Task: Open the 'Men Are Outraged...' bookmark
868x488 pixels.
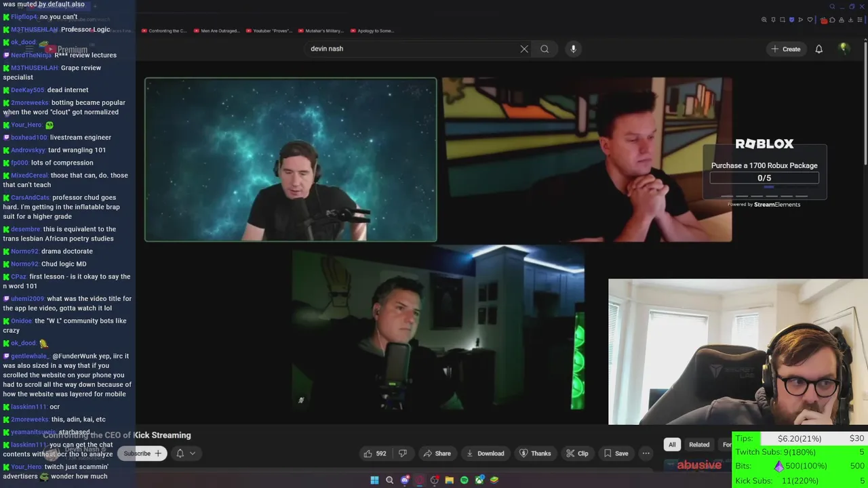Action: pyautogui.click(x=217, y=30)
